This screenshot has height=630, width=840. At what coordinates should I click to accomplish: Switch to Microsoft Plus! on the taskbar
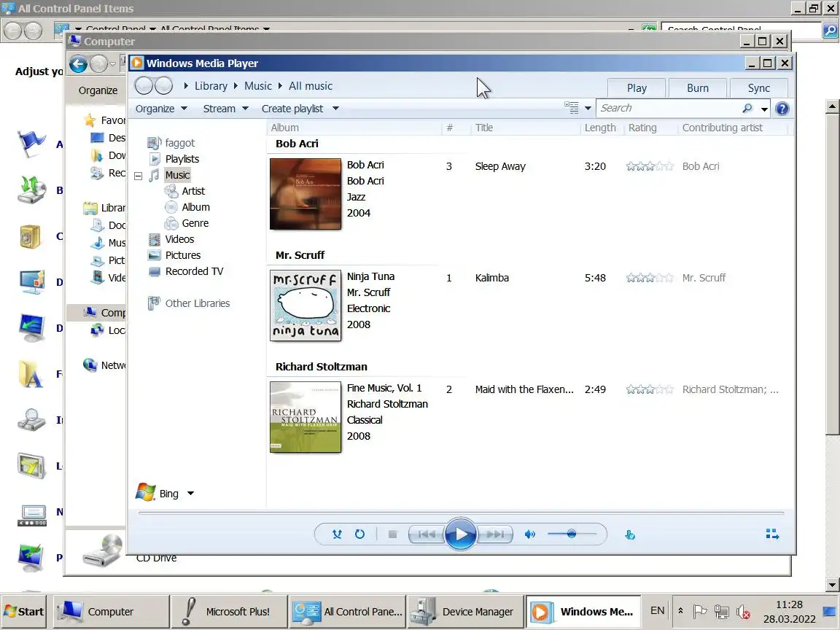[229, 611]
